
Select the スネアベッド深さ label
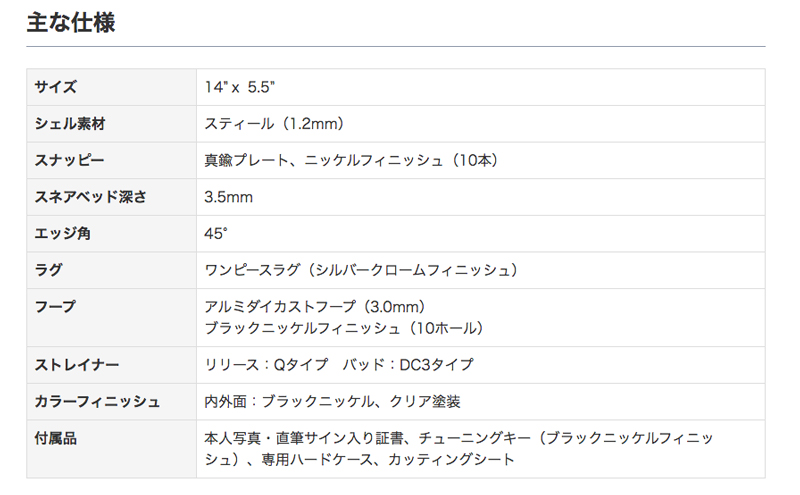(91, 197)
